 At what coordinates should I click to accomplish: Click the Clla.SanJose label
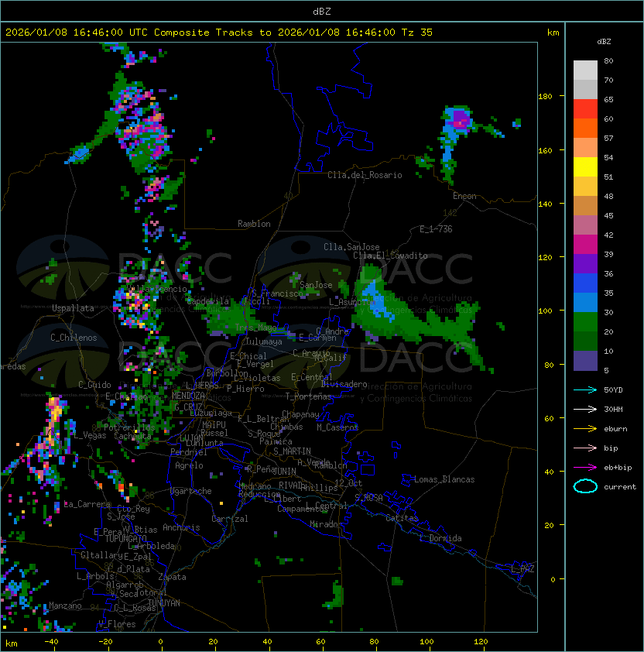coord(351,247)
